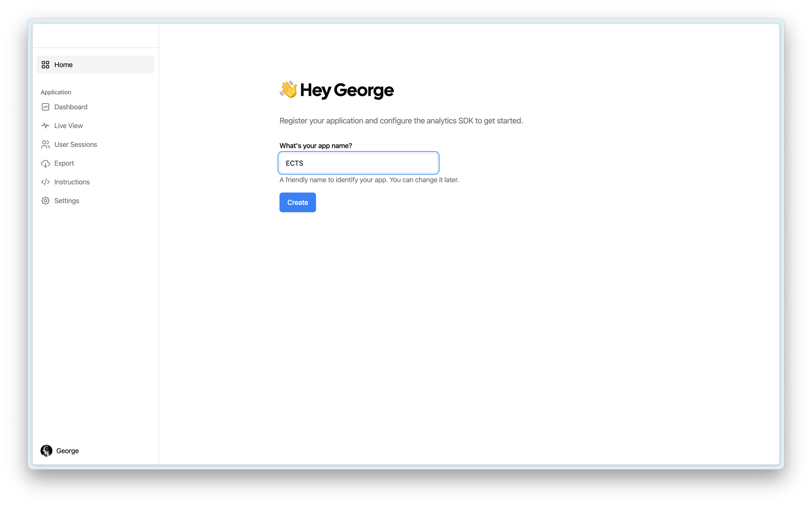Select the Export icon in sidebar
Image resolution: width=812 pixels, height=506 pixels.
coord(45,163)
